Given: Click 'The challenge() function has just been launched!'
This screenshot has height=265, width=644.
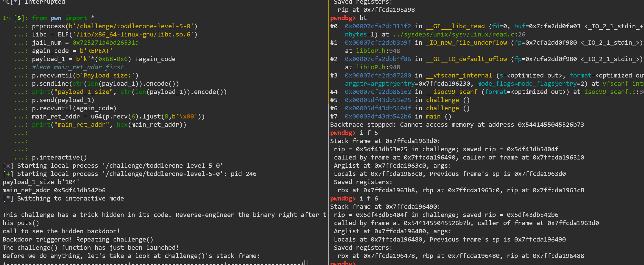Looking at the screenshot, I should click(91, 248).
